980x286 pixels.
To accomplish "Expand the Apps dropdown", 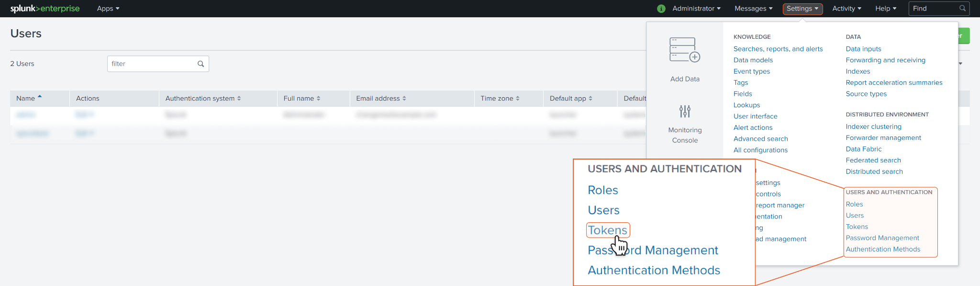I will 108,9.
